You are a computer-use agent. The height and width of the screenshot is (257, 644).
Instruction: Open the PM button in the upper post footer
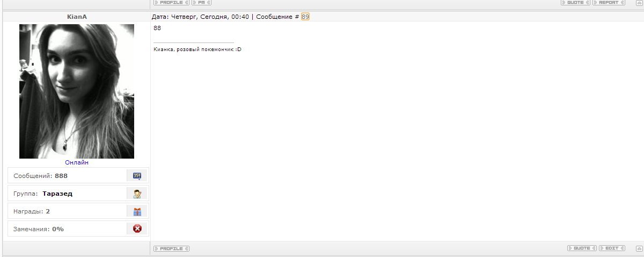(x=201, y=3)
